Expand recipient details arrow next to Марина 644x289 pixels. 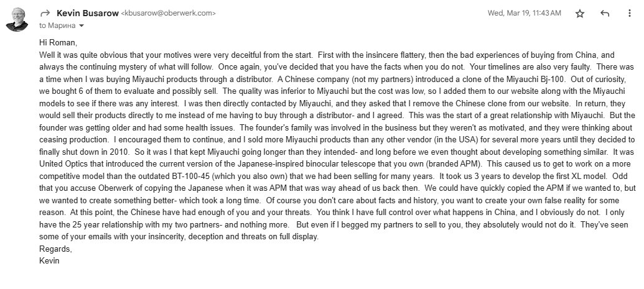(82, 25)
